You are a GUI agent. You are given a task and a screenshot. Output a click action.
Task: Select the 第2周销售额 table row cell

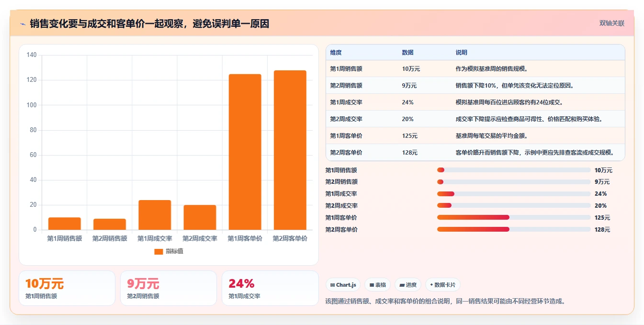[x=346, y=86]
